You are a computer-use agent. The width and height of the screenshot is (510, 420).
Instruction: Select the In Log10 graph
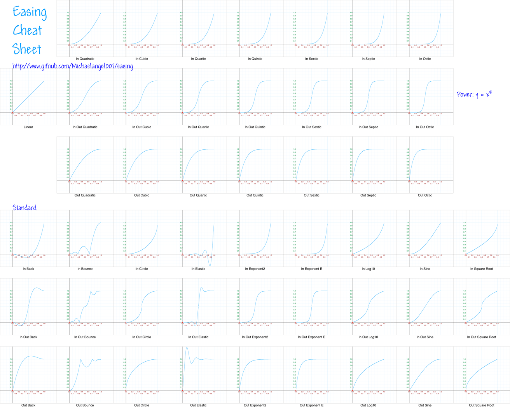coord(369,238)
